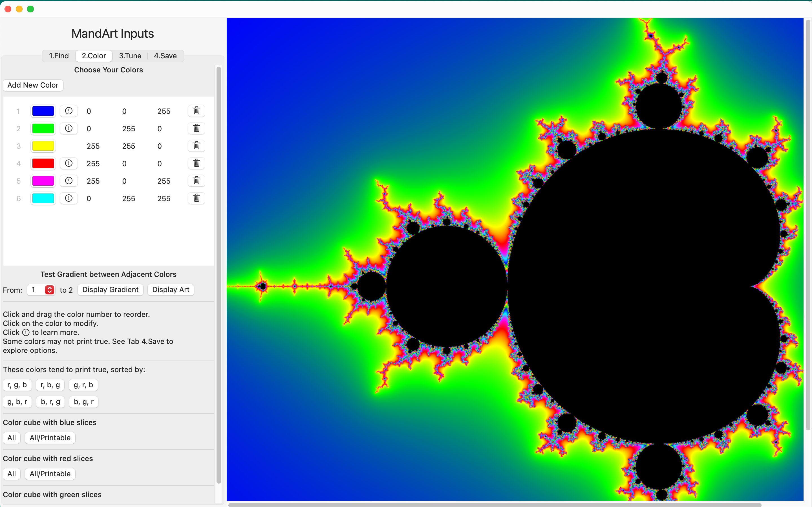Click warning icon beside red color
812x507 pixels.
click(69, 163)
